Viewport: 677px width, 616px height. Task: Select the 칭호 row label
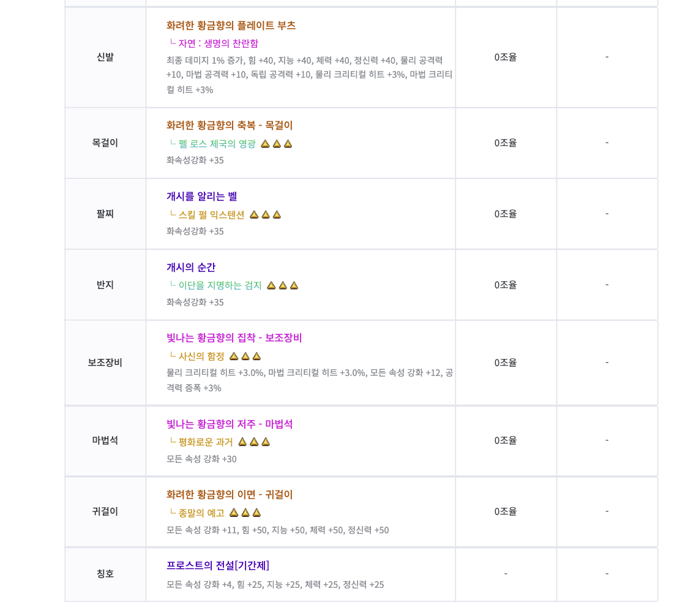coord(105,574)
